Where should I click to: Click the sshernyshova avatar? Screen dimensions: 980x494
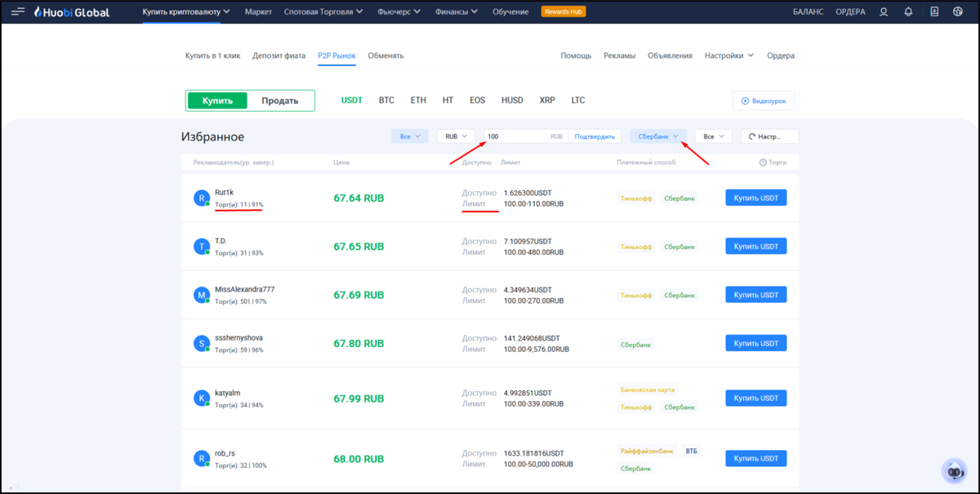tap(201, 343)
